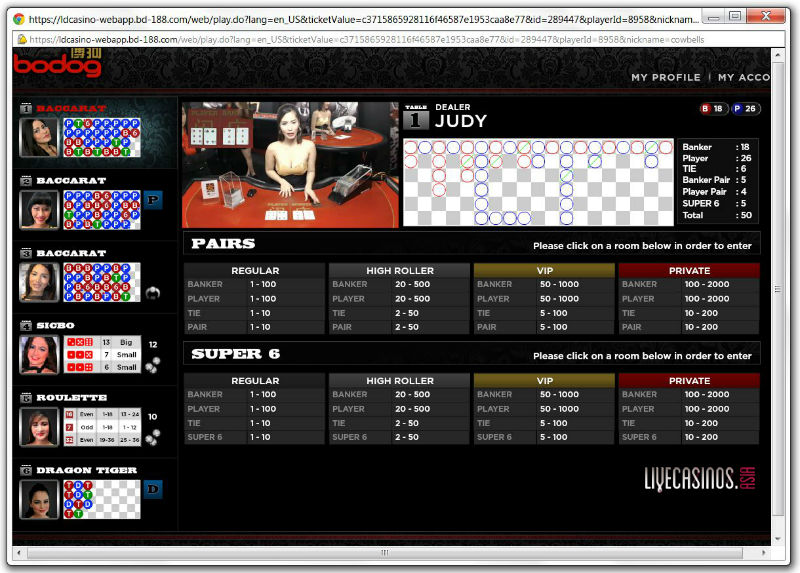Enter the Pairs High Roller room
This screenshot has width=800, height=573.
point(399,298)
